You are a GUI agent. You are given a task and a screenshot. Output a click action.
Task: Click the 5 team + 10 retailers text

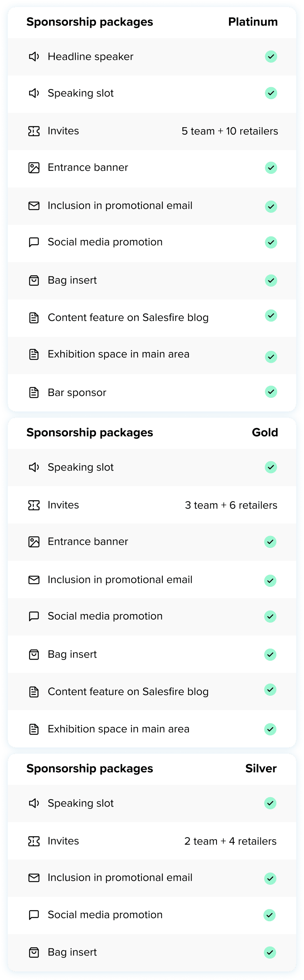click(230, 131)
